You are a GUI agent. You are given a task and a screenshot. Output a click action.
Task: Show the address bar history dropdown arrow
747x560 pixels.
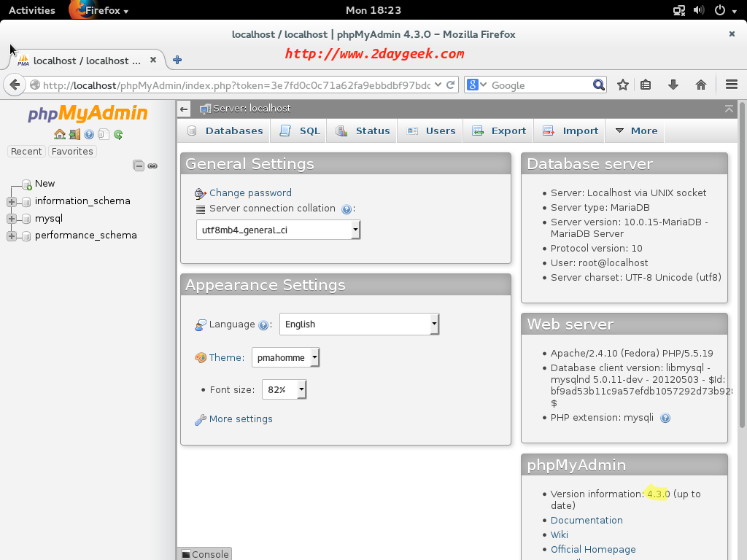point(438,85)
